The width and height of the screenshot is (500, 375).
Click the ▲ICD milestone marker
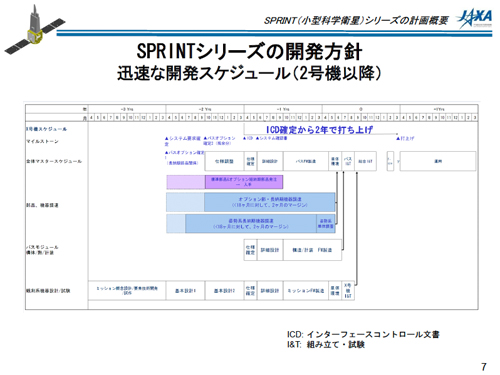click(x=248, y=138)
